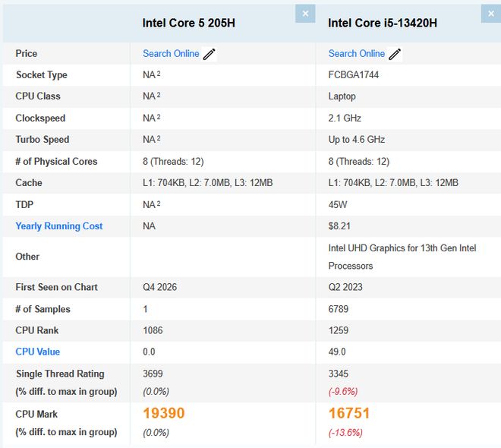Select the Intel Core i5-13420H heading

click(383, 23)
